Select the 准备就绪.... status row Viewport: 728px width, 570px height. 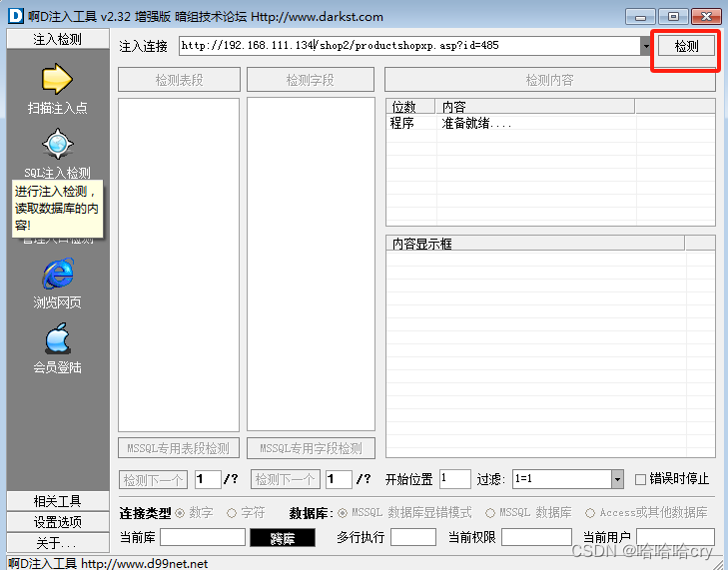(x=550, y=123)
